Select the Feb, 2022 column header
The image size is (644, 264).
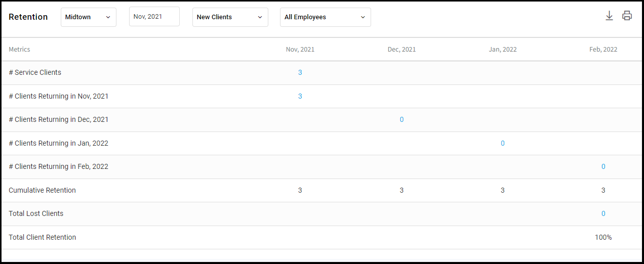[603, 50]
